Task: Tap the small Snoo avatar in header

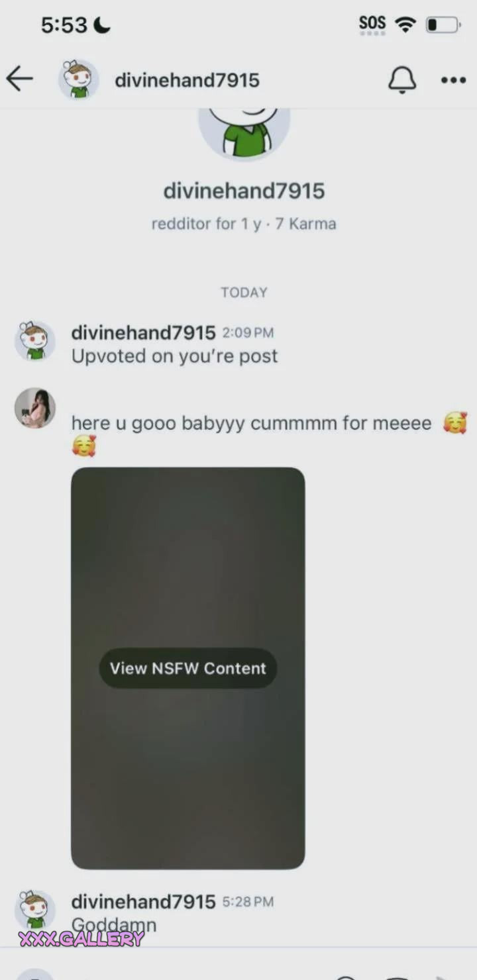Action: point(79,79)
